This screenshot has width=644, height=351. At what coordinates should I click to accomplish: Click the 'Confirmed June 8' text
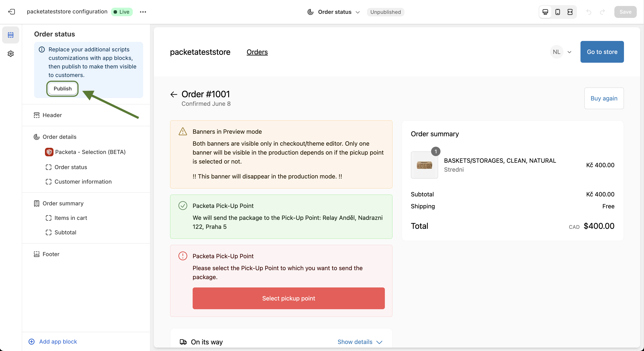206,104
